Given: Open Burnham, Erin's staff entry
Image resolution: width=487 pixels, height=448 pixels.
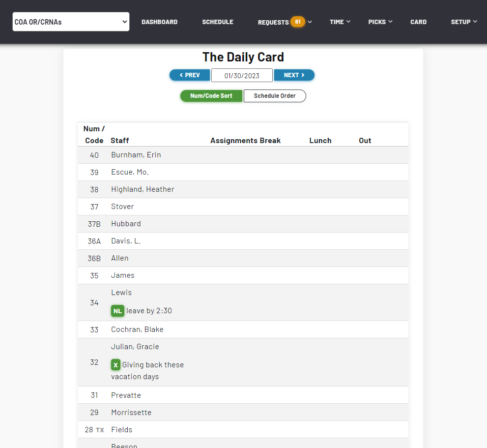Looking at the screenshot, I should point(136,154).
